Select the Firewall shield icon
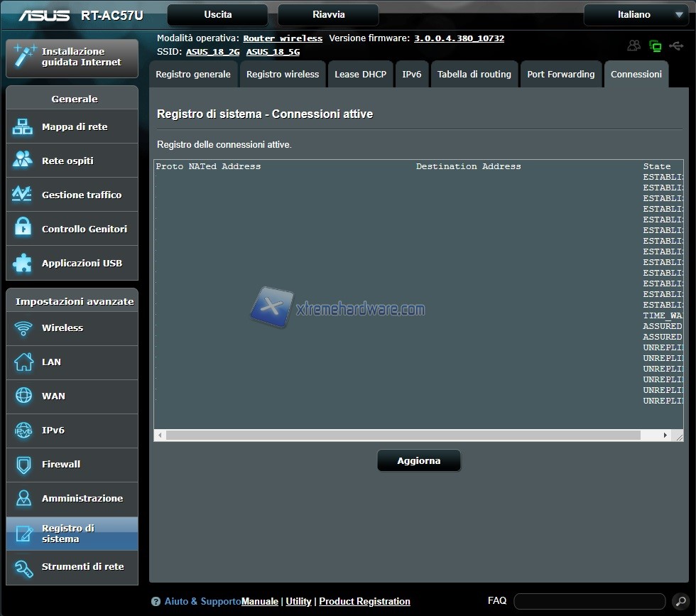Screen dimensions: 696x616 23,465
